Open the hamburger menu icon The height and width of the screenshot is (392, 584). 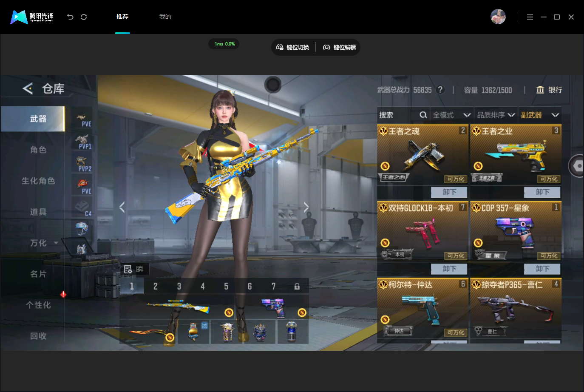[x=530, y=17]
